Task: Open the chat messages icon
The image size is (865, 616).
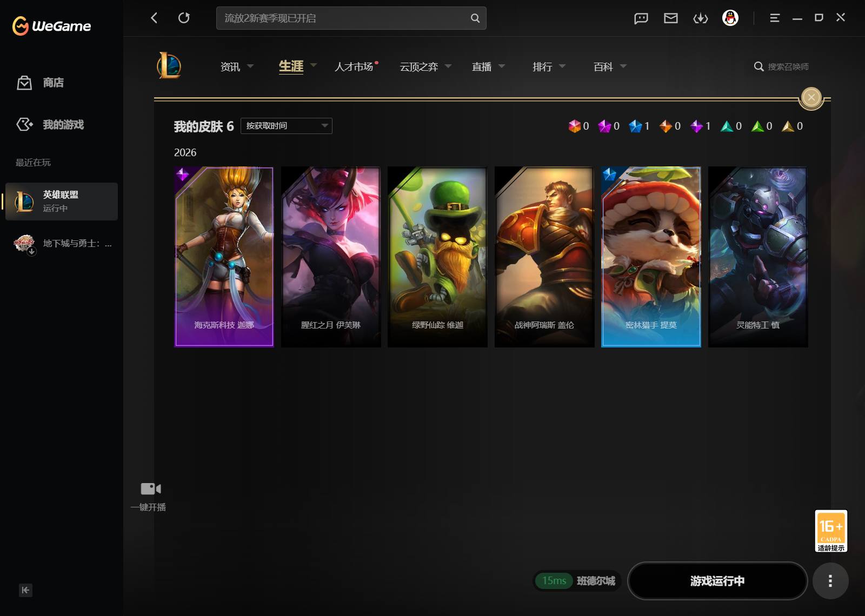Action: 641,18
